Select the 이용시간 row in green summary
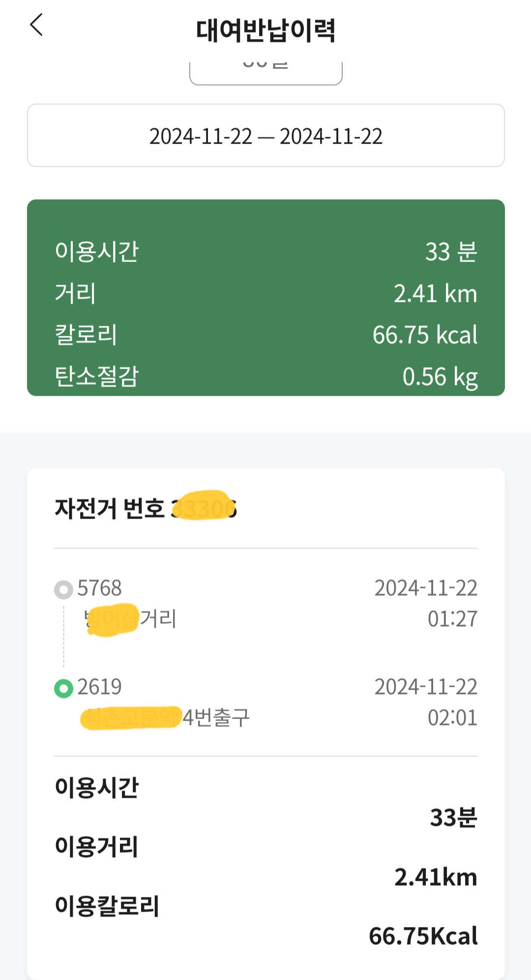531x980 pixels. pos(265,252)
